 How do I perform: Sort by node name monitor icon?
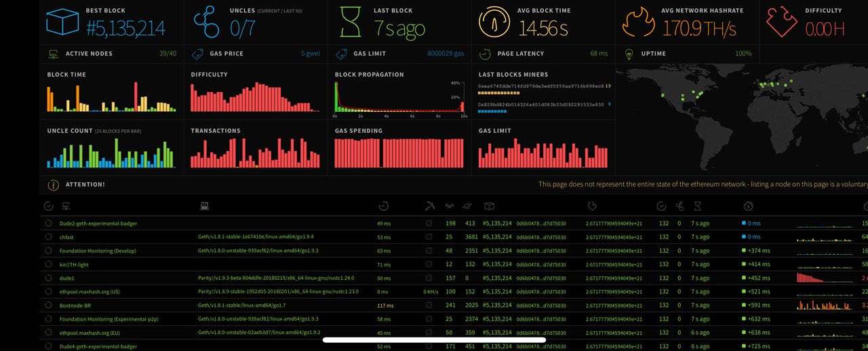tap(66, 206)
